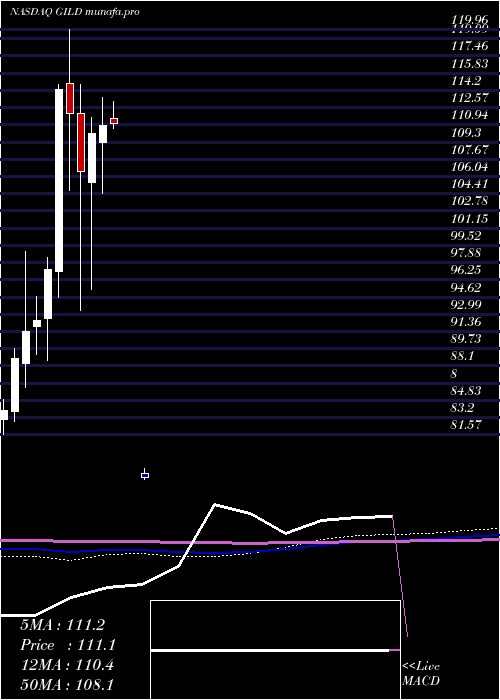Click the 84.83 price axis label
The image size is (500, 700).
click(466, 391)
